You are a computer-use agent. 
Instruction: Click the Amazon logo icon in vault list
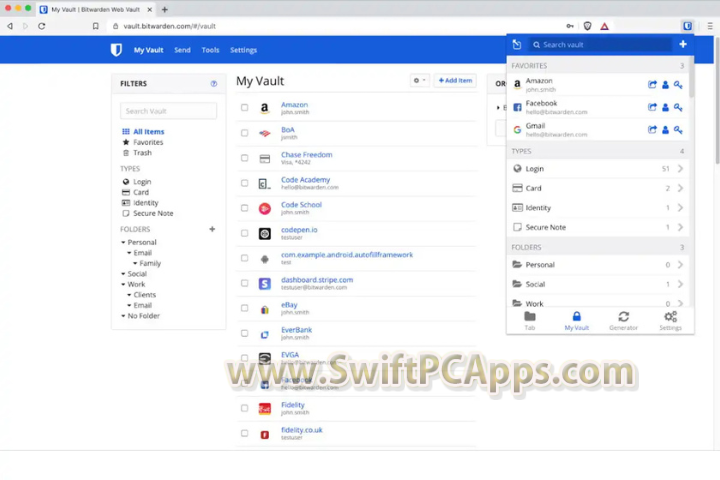(264, 108)
